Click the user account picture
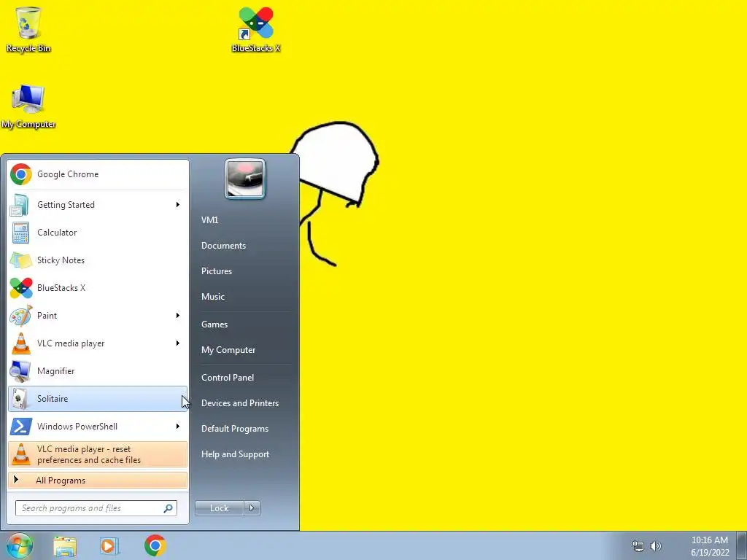The width and height of the screenshot is (747, 560). [245, 179]
